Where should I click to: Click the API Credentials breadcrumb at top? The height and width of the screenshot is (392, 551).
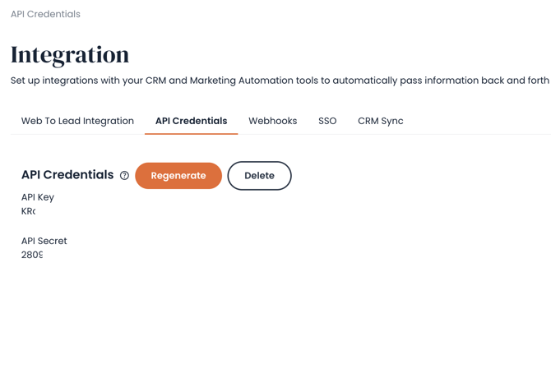[x=45, y=14]
